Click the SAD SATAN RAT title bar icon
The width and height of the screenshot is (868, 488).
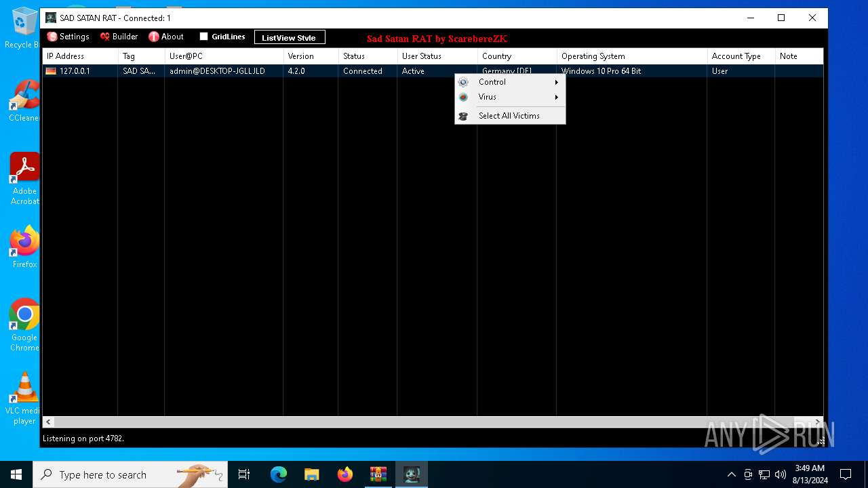pyautogui.click(x=51, y=18)
